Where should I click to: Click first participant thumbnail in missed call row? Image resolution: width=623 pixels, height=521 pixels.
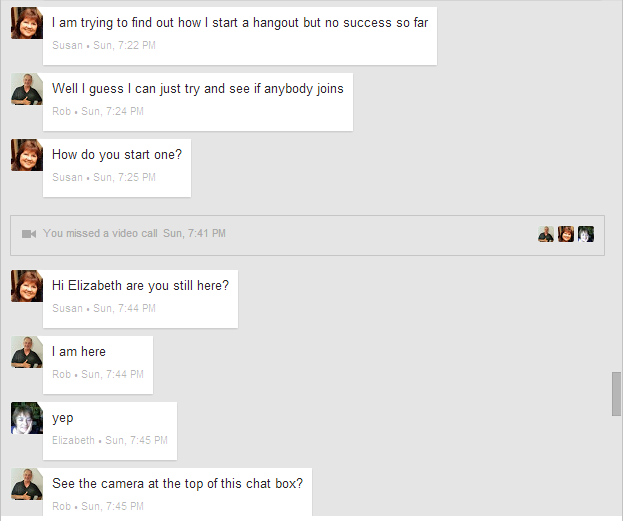tap(546, 234)
